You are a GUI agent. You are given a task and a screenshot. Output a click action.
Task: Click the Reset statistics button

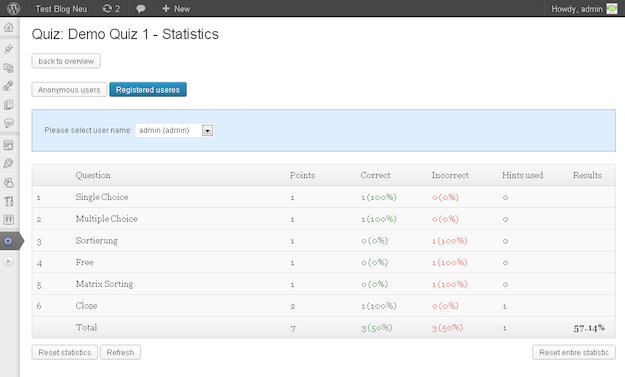point(65,352)
